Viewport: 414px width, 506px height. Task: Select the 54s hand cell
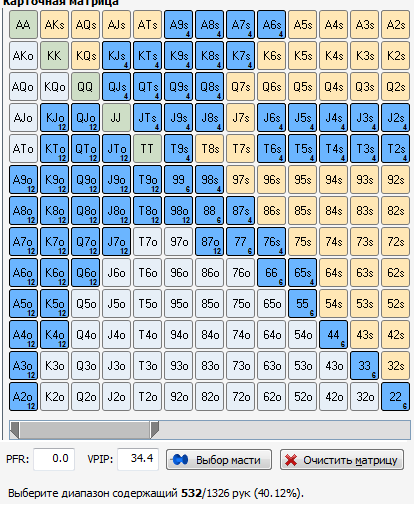click(x=333, y=304)
